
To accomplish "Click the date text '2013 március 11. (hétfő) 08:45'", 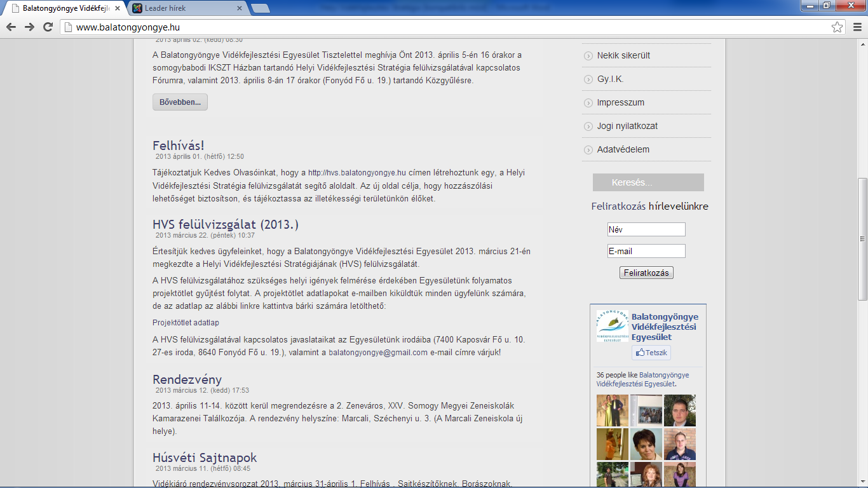I will click(203, 468).
